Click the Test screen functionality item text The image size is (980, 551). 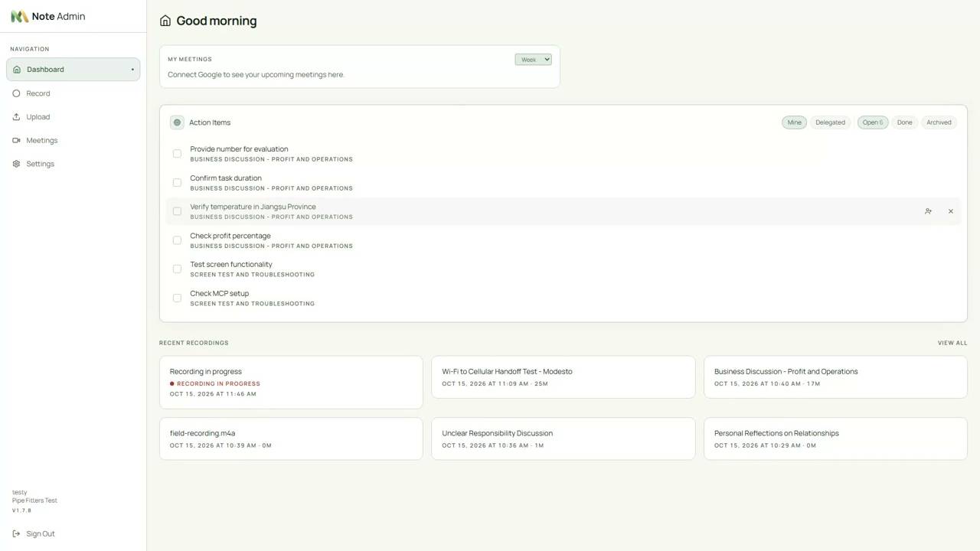(231, 265)
